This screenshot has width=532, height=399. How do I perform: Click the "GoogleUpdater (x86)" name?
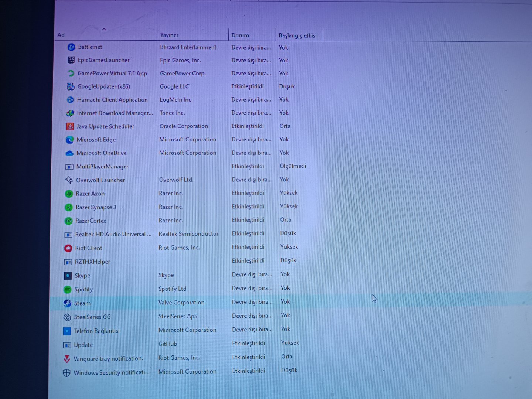tap(103, 86)
